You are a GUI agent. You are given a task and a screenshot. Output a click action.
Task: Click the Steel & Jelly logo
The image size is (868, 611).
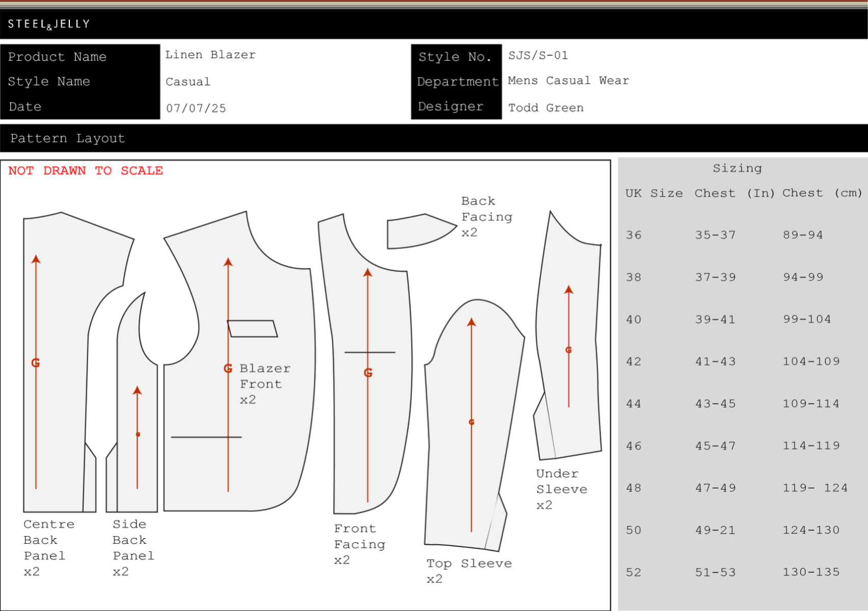tap(49, 24)
